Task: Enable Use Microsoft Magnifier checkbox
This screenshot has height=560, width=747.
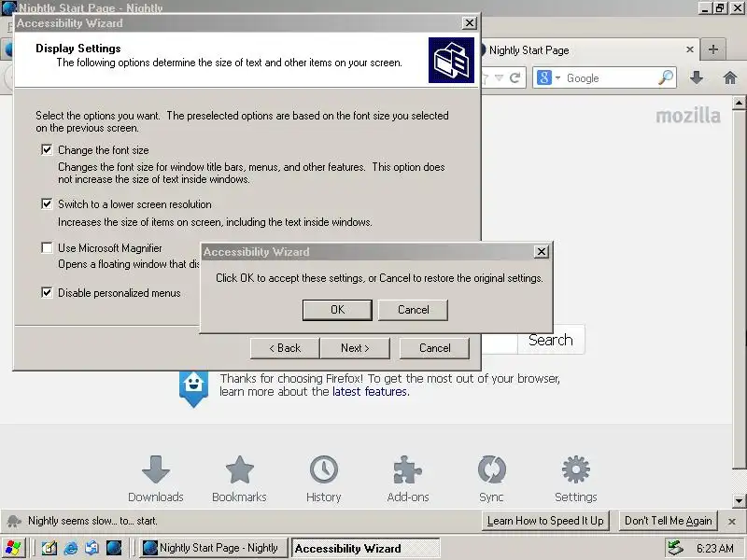Action: click(x=47, y=247)
